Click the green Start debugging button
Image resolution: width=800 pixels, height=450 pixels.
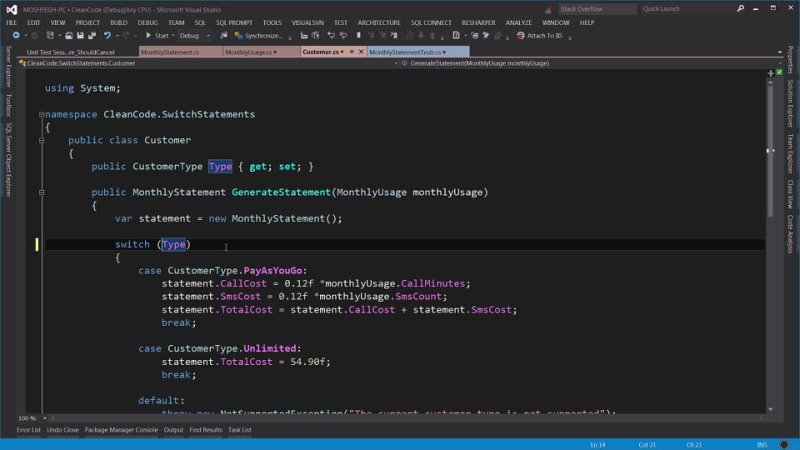point(157,36)
